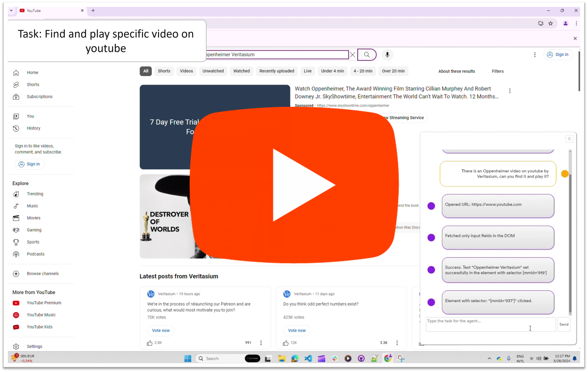Click search input field to edit query
Viewport: 588px width, 372px height.
point(274,54)
